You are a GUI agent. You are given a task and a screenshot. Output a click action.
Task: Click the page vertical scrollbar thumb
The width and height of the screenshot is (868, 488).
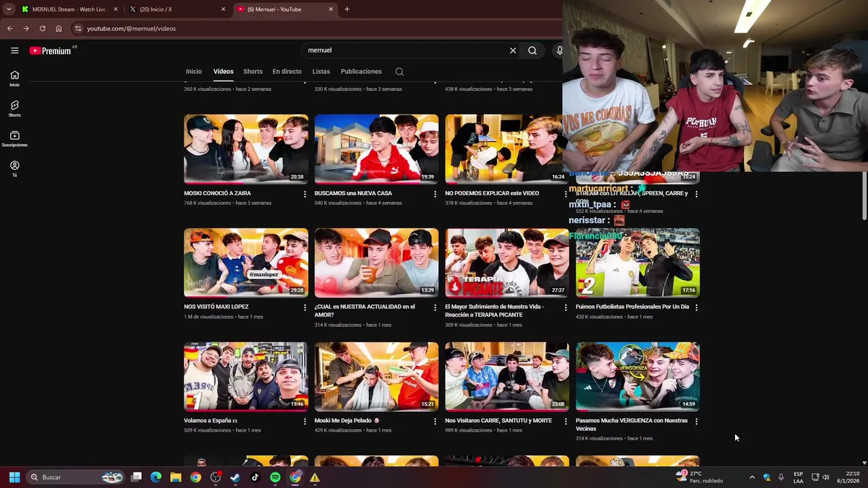864,195
